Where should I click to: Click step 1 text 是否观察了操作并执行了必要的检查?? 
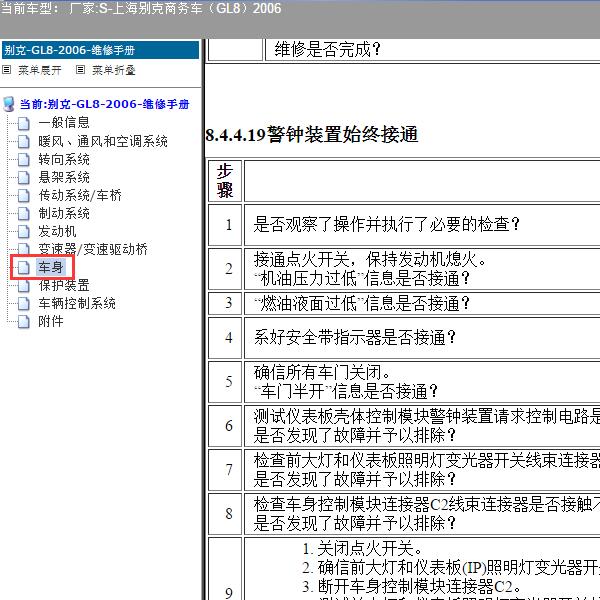(x=386, y=224)
